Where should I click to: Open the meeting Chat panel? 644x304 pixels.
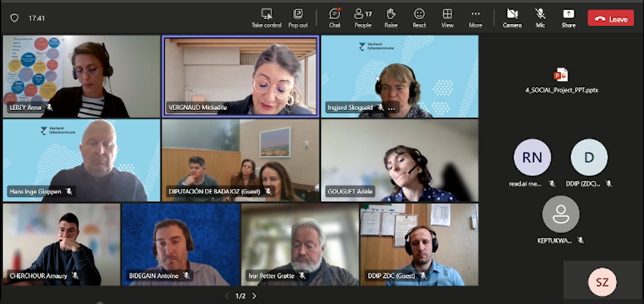pos(334,15)
